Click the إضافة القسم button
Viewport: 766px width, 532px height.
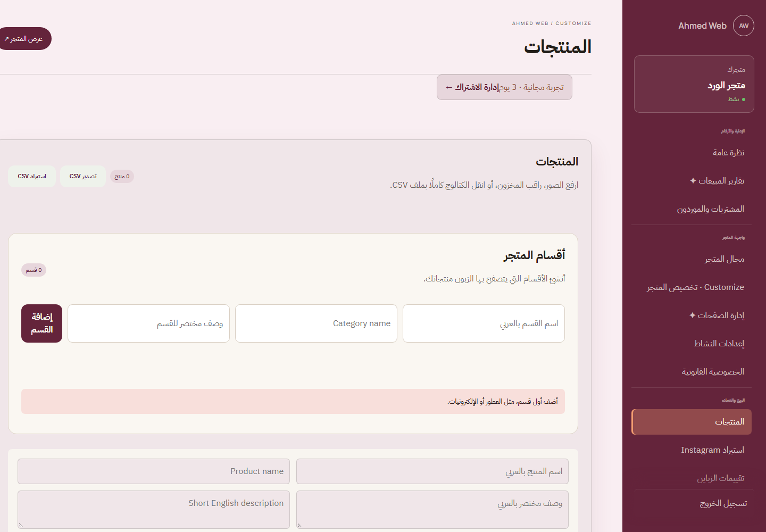pyautogui.click(x=41, y=323)
